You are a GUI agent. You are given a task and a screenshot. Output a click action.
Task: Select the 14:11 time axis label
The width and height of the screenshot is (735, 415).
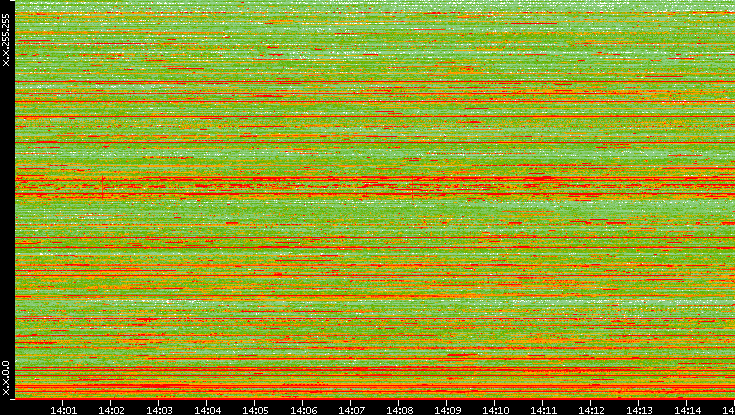(x=543, y=410)
